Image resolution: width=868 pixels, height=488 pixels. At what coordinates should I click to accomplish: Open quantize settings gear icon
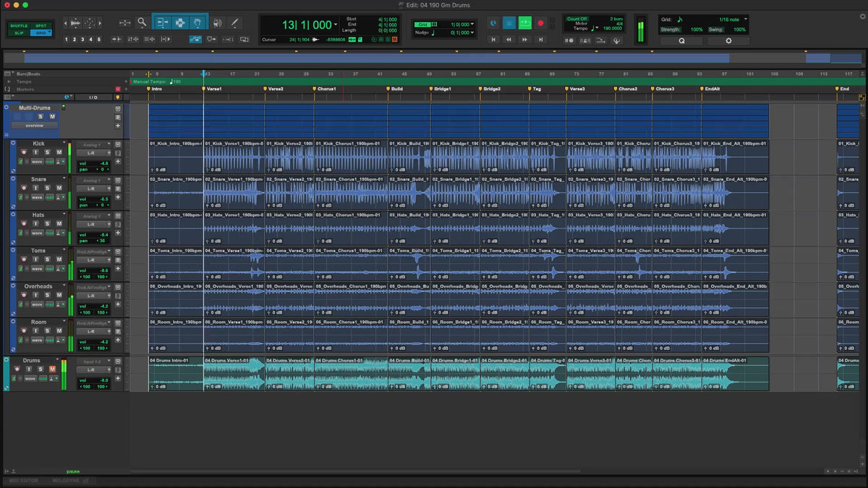coord(728,41)
